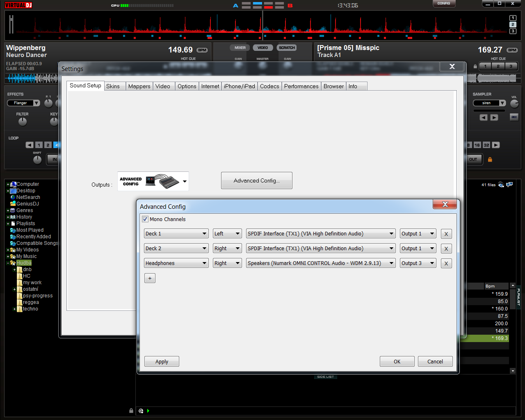Add a new output row with plus button
Screen dimensions: 525x420
coord(150,278)
